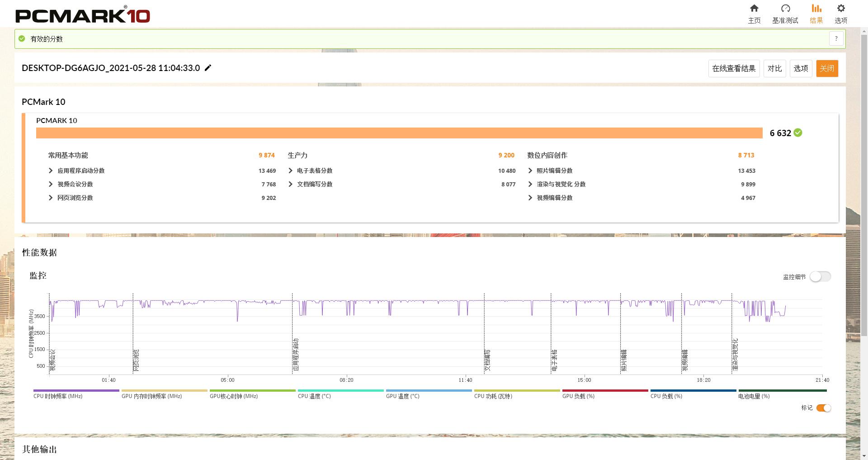
Task: Click the compare button
Action: click(774, 68)
